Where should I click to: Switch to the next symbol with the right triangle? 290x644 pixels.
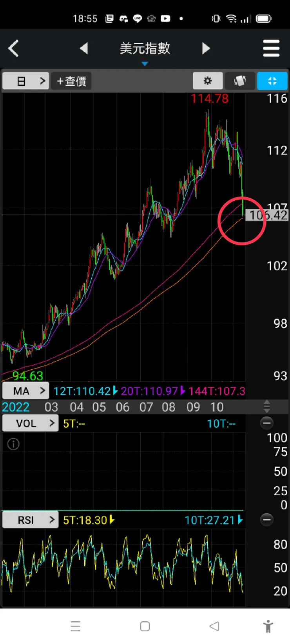[206, 49]
